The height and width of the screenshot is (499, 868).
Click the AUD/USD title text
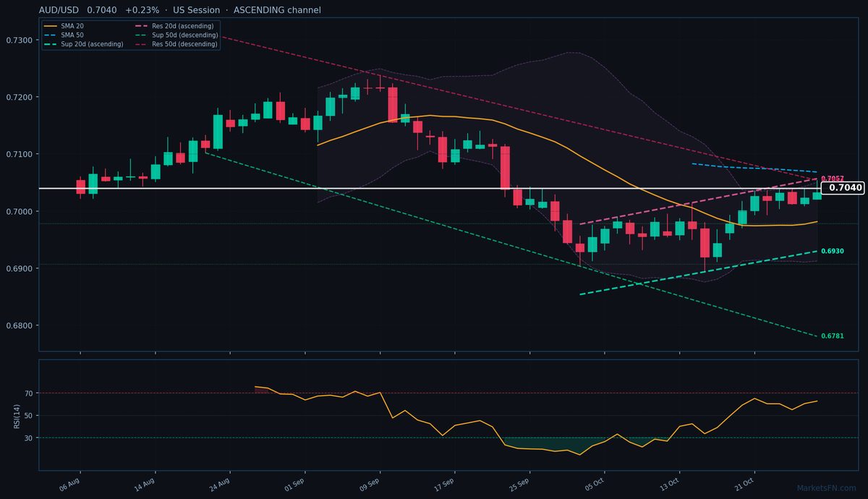[59, 10]
